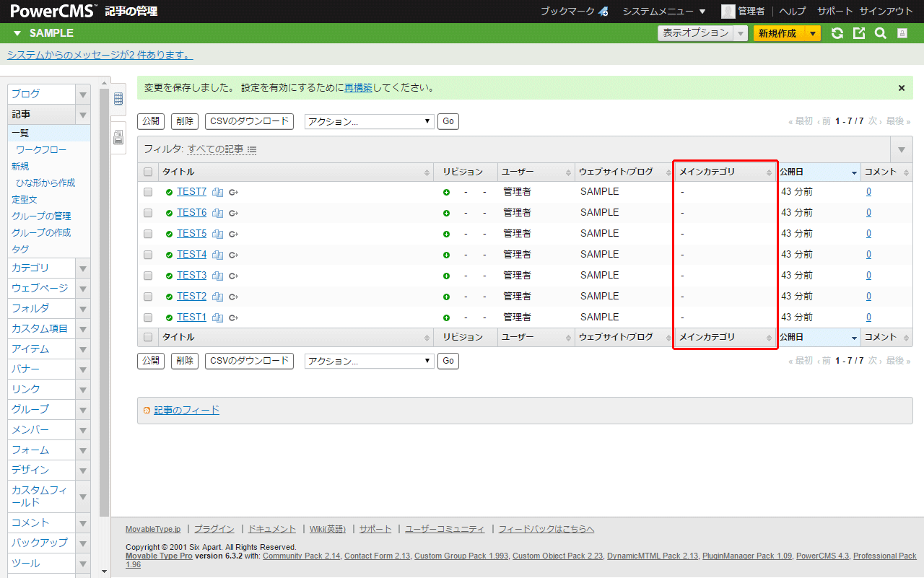
Task: Sort by the タイトル column in the top header
Action: (x=296, y=172)
